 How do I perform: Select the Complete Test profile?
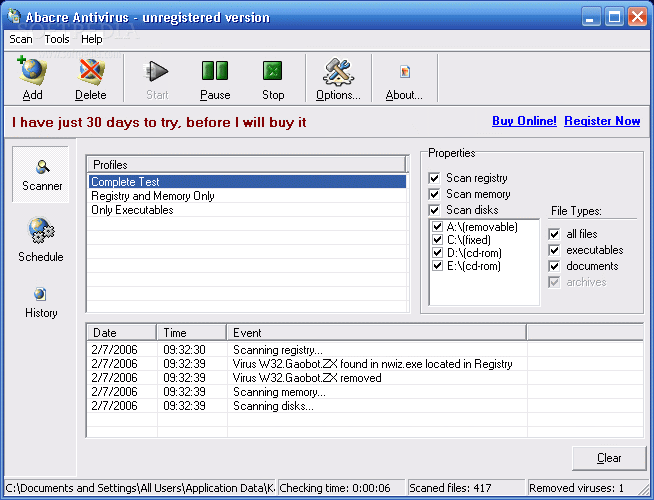pyautogui.click(x=247, y=182)
